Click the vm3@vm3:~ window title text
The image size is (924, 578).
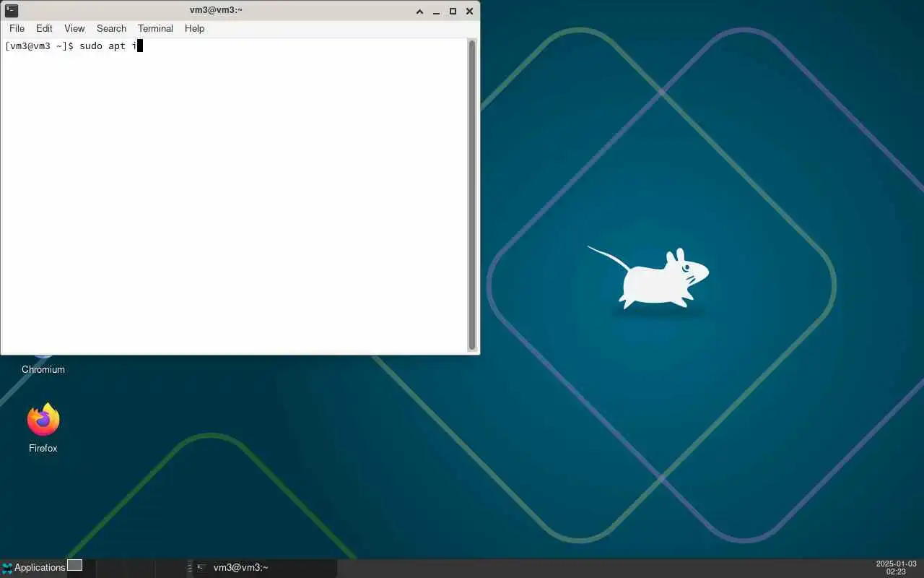[x=215, y=10]
